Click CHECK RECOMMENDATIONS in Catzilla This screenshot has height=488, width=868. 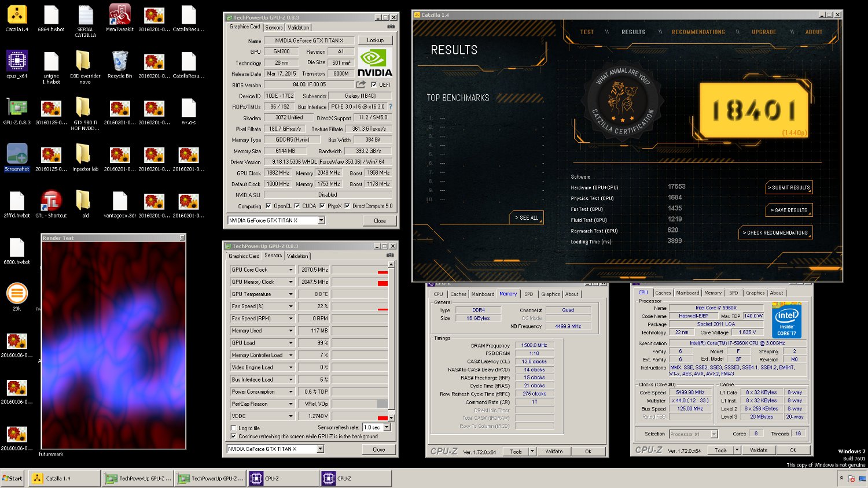tap(776, 232)
